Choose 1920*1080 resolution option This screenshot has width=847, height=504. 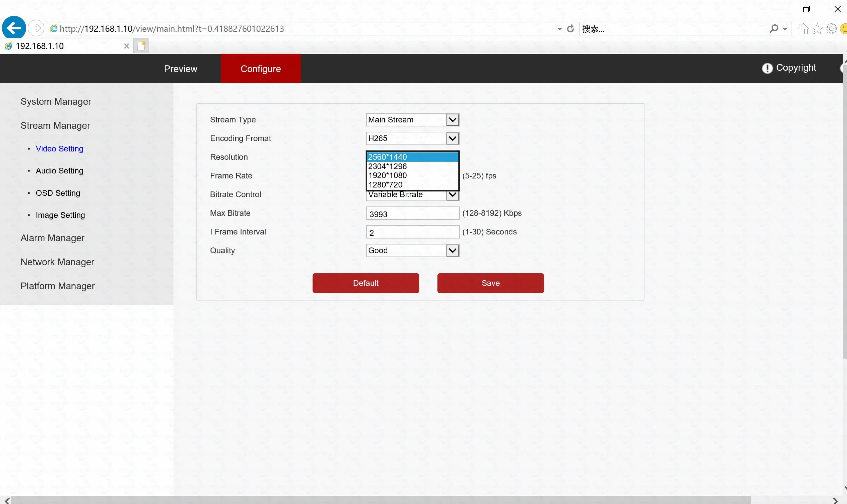click(413, 175)
